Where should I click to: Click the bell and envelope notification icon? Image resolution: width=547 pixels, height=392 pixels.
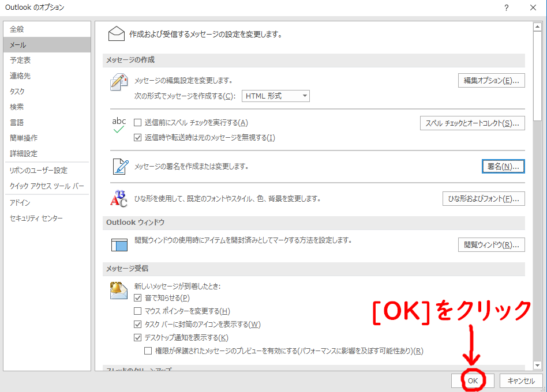[x=119, y=291]
